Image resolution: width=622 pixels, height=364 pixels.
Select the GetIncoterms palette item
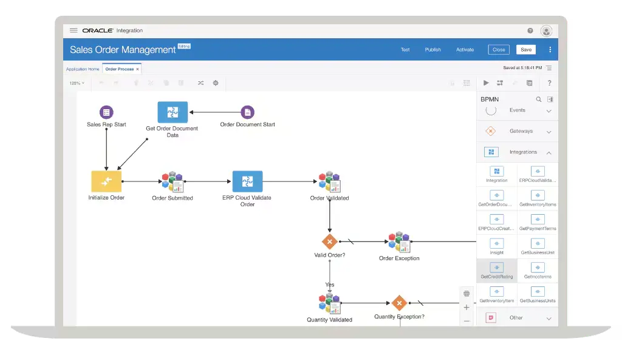[x=538, y=271]
